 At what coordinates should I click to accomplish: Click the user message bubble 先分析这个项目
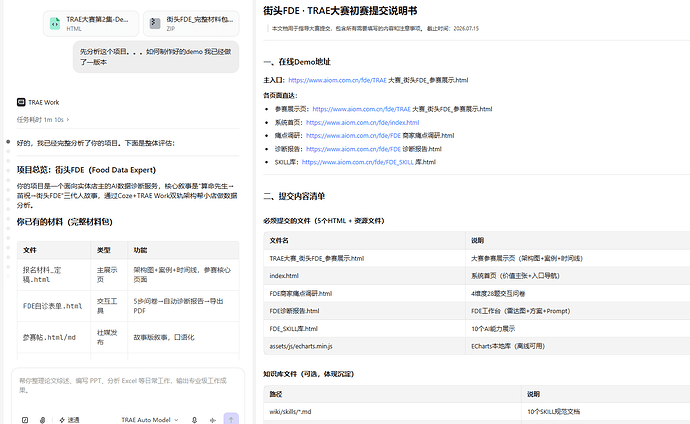click(x=156, y=57)
